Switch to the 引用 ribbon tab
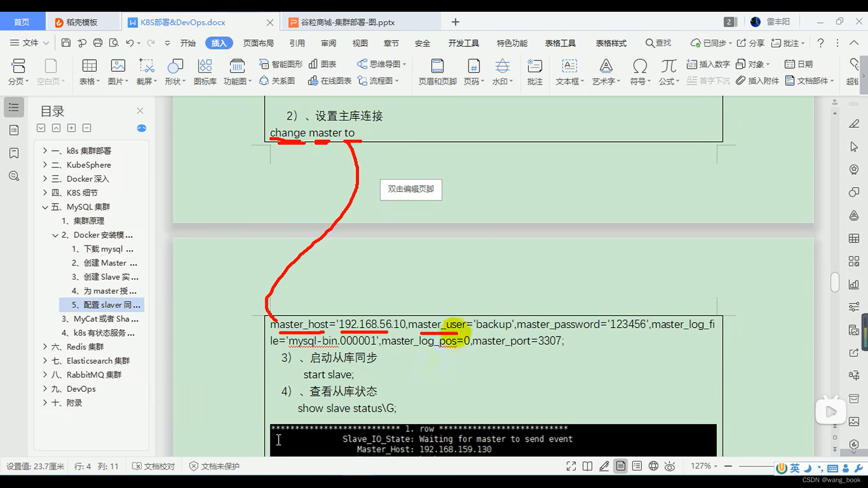 297,43
